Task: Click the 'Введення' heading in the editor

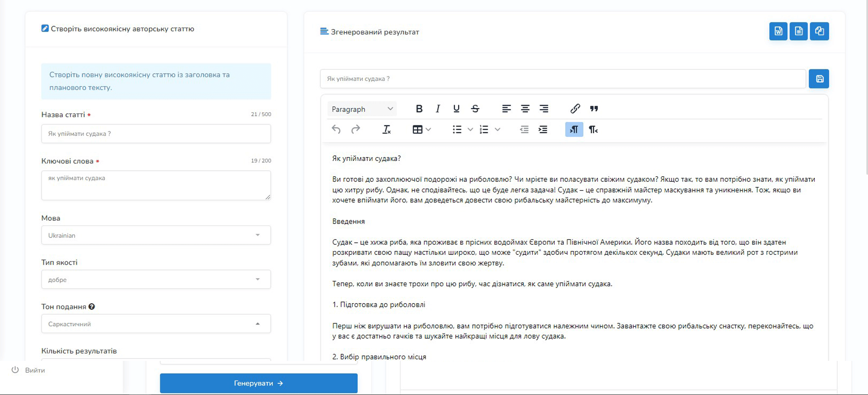Action: tap(348, 221)
